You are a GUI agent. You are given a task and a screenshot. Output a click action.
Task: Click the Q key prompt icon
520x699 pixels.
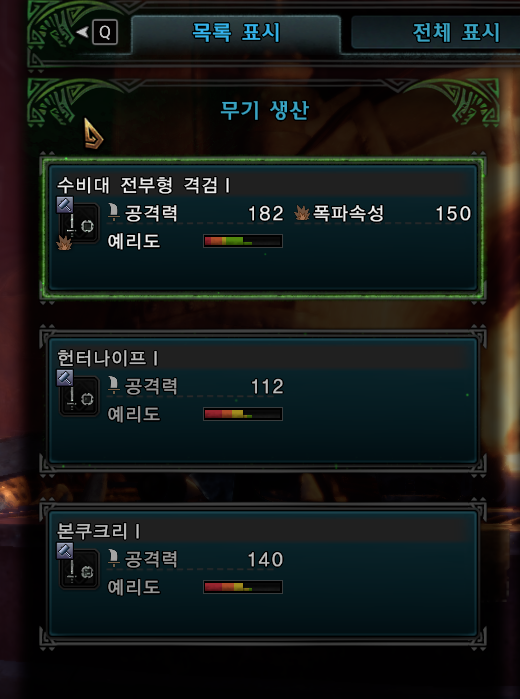(105, 33)
